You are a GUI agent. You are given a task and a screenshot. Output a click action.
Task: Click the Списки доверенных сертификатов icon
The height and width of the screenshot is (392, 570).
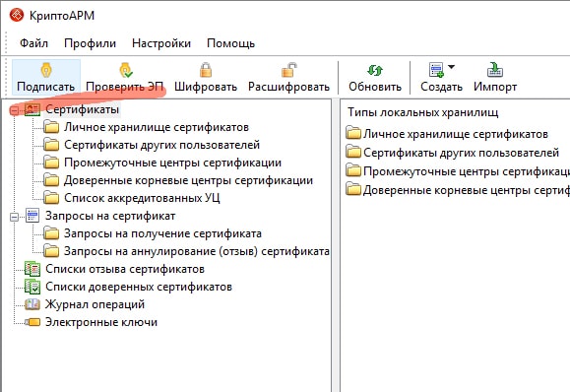pyautogui.click(x=32, y=287)
